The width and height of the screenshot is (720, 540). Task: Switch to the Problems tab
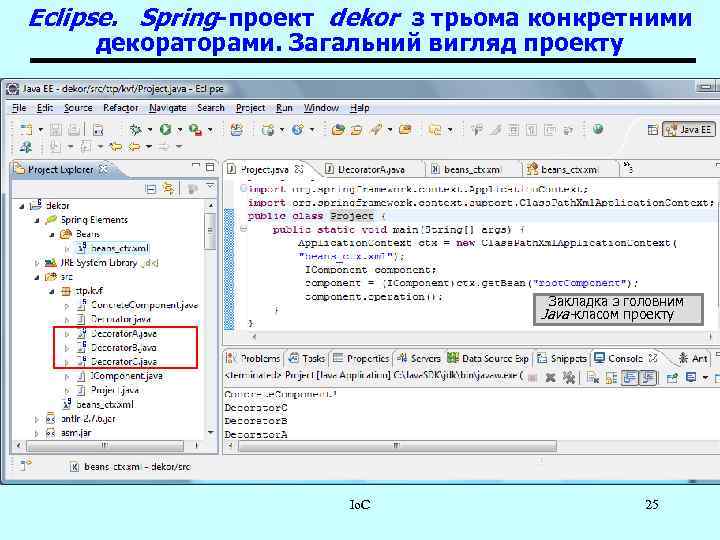(254, 358)
